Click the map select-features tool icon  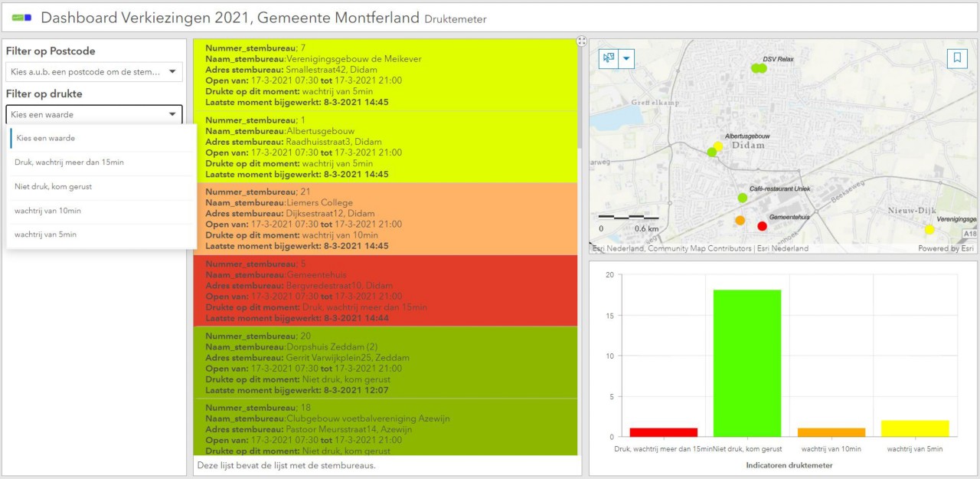609,58
